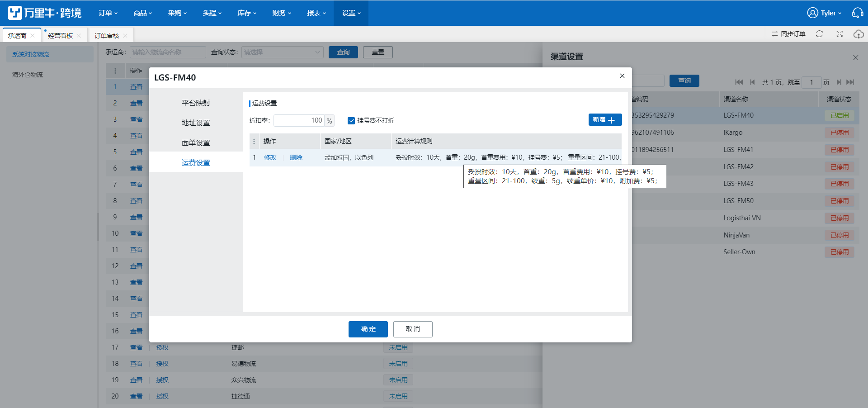
Task: Go to previous page icon
Action: (x=752, y=82)
